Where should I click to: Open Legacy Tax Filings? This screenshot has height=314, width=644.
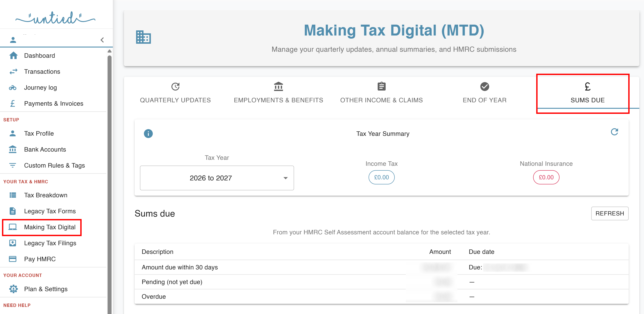[50, 243]
